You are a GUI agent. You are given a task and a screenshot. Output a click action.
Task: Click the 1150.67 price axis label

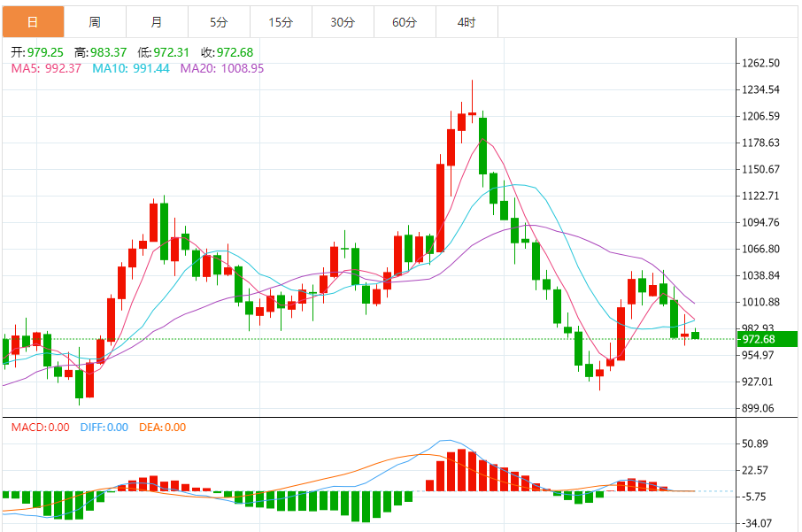pos(760,169)
